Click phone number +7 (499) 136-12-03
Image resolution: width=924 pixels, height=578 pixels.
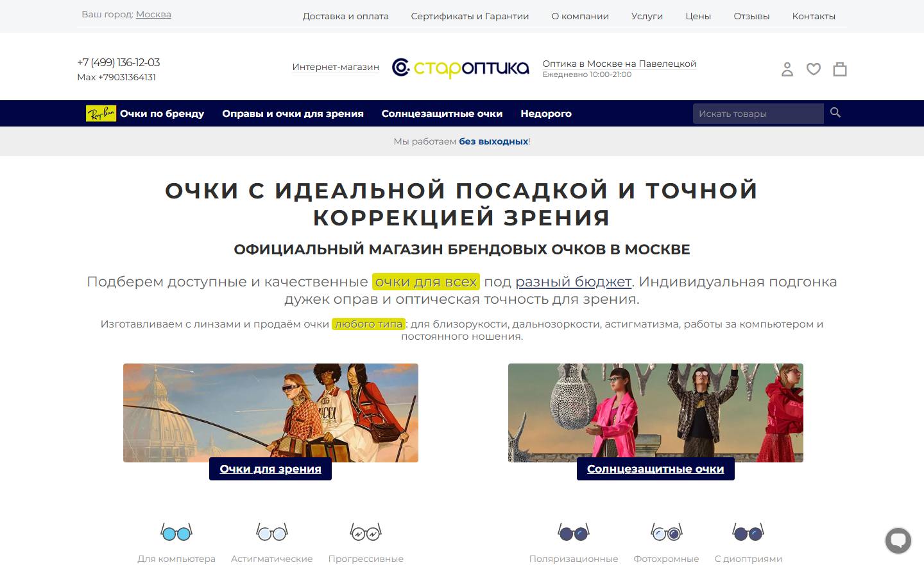[119, 62]
